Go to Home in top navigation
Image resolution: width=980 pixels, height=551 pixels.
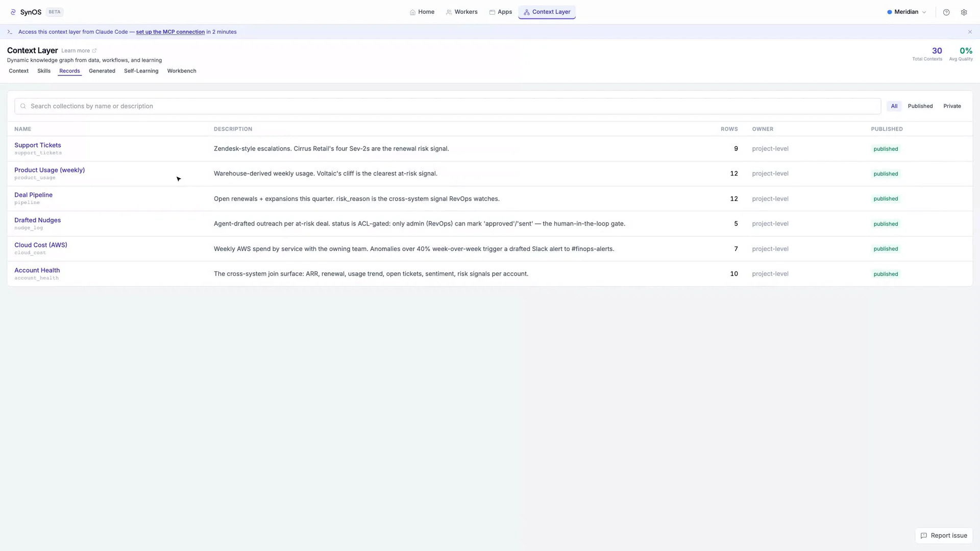pos(422,12)
